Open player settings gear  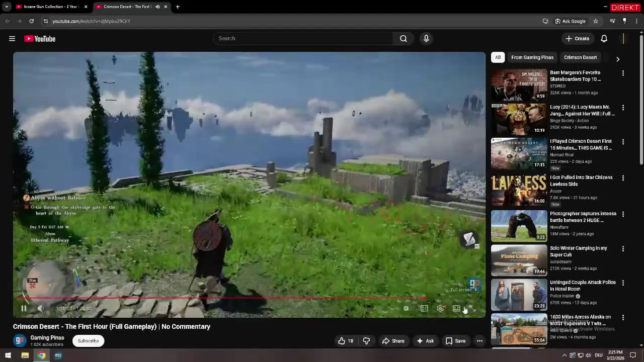point(440,308)
